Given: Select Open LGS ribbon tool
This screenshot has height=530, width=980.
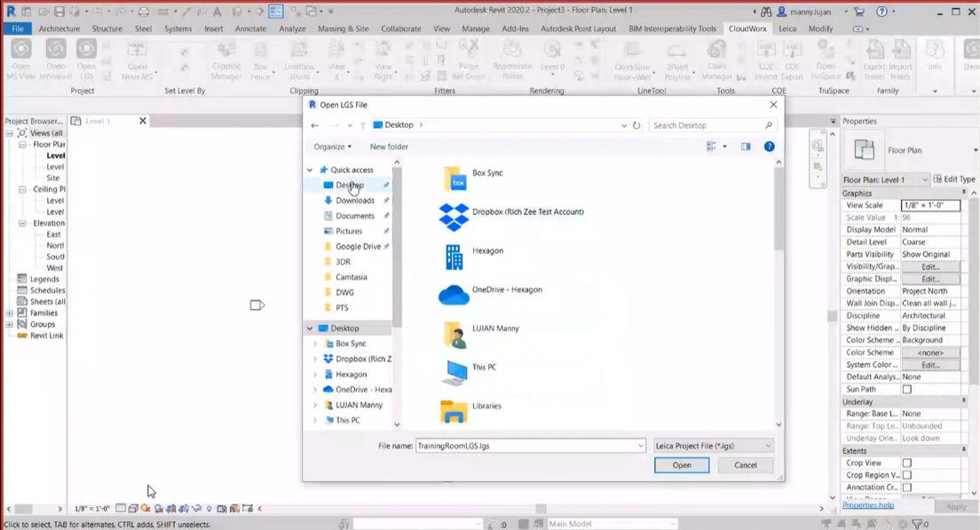Looking at the screenshot, I should [x=86, y=59].
